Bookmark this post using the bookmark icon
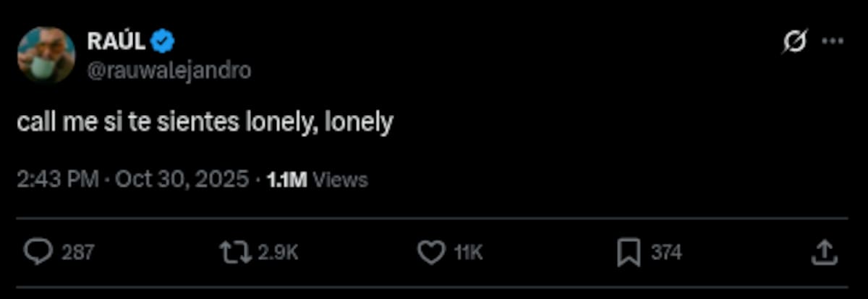This screenshot has height=299, width=868. coord(628,252)
